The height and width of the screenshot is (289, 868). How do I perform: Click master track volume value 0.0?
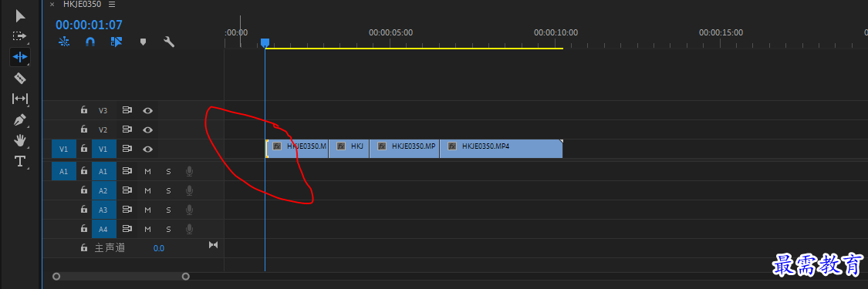point(159,248)
